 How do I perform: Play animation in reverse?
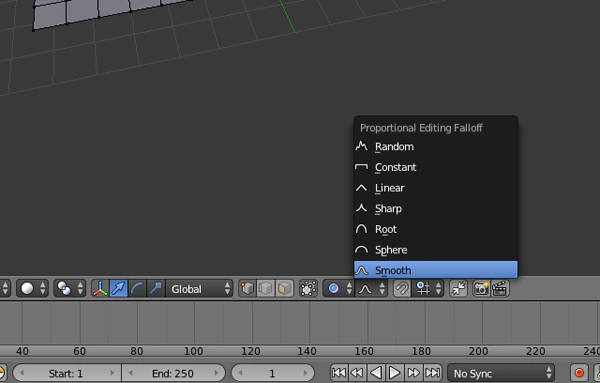point(376,373)
